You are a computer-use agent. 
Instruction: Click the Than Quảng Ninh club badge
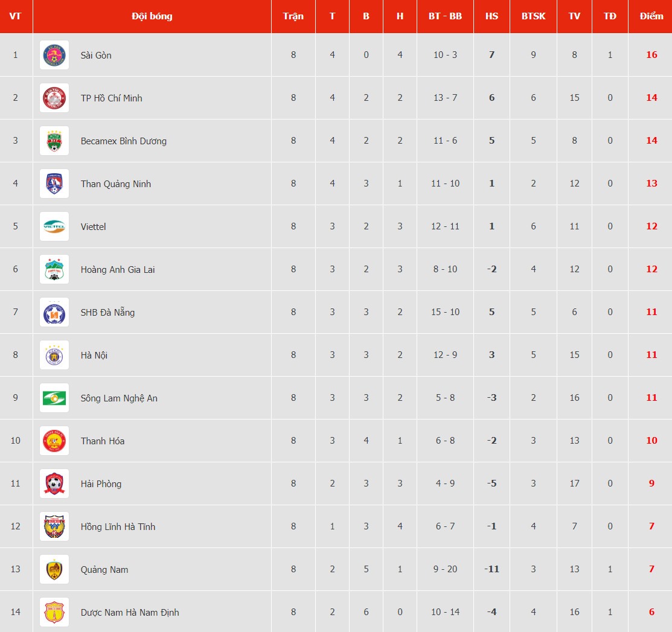pos(54,184)
